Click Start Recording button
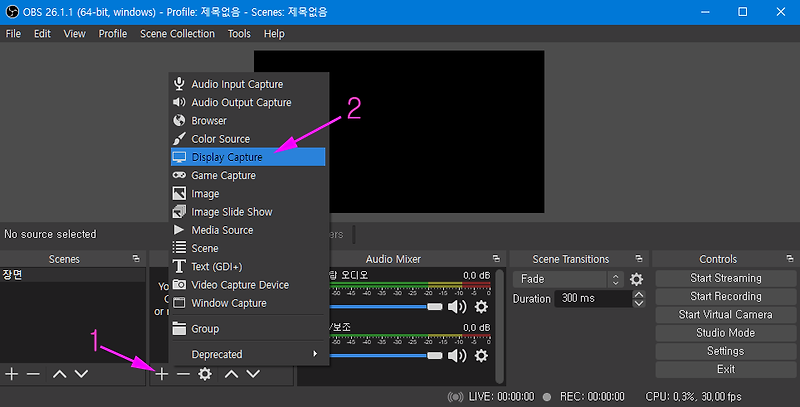 coord(726,296)
